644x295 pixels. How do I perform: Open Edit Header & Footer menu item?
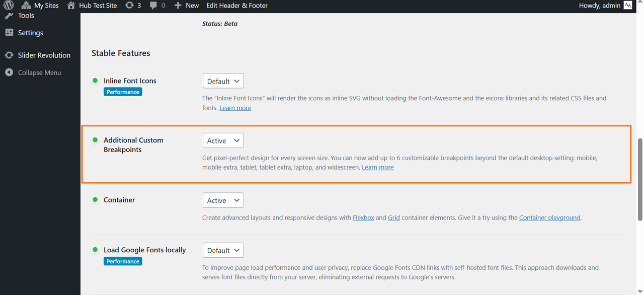(237, 6)
